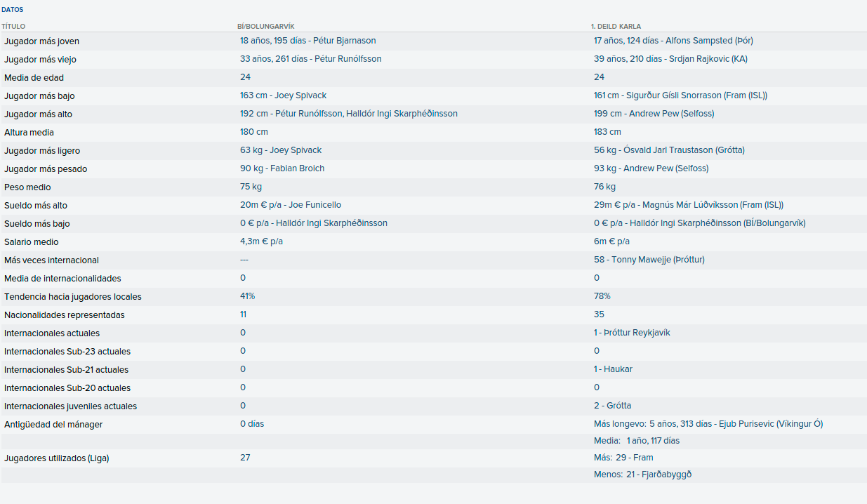The width and height of the screenshot is (867, 504).
Task: Click league average height 183 cm
Action: click(607, 132)
